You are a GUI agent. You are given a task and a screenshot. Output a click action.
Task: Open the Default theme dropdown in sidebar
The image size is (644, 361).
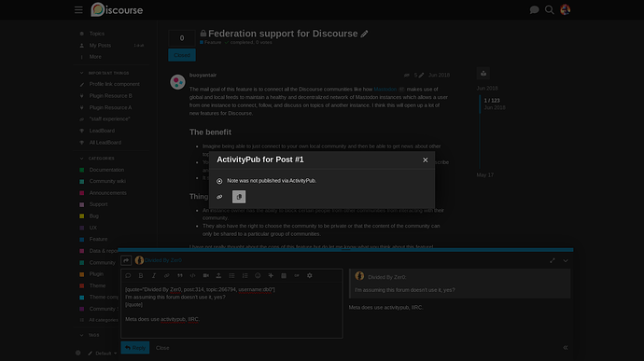(x=103, y=354)
